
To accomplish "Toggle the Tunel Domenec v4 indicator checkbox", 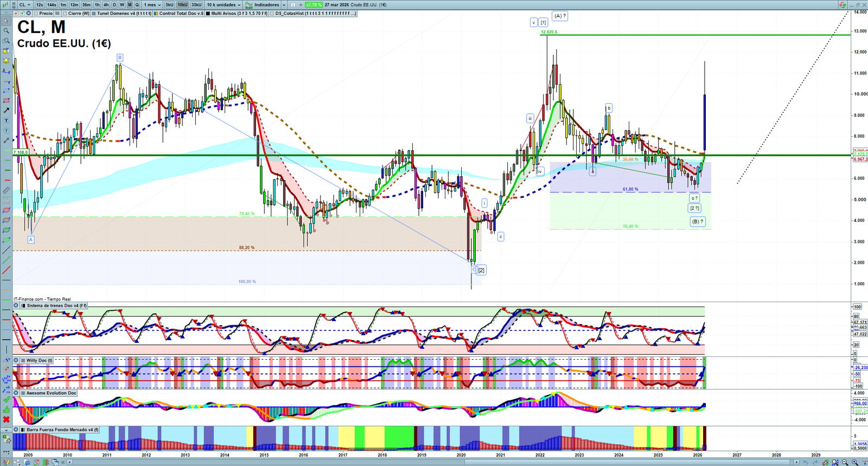I will click(94, 13).
